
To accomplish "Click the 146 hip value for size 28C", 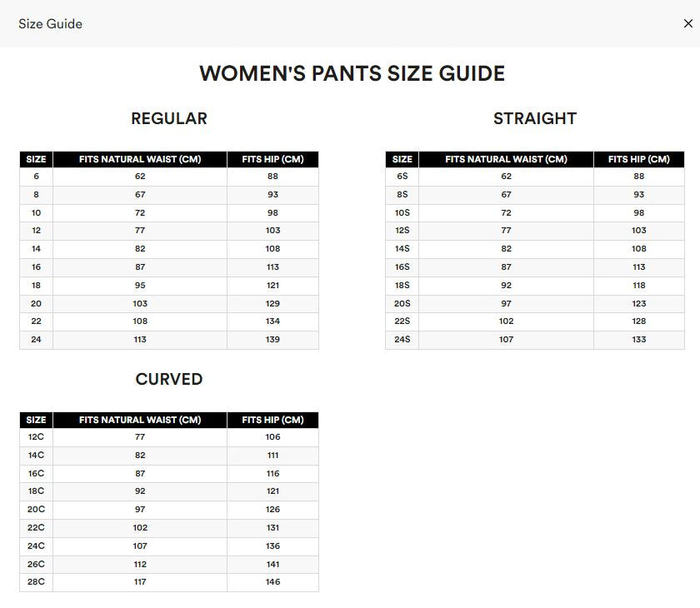I will [272, 583].
